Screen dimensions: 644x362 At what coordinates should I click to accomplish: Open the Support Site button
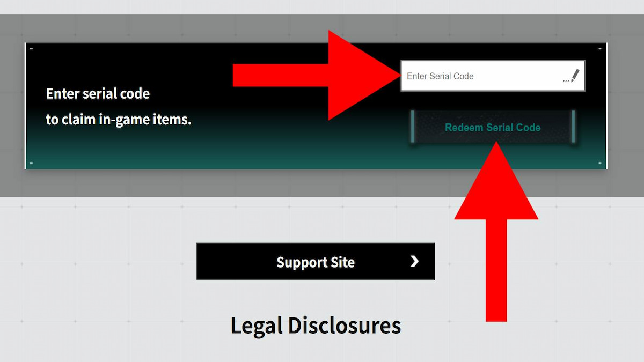[x=316, y=261]
